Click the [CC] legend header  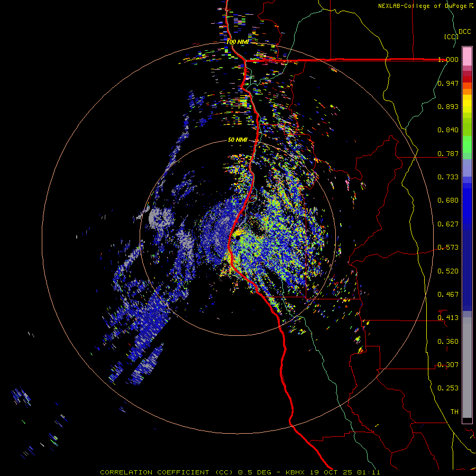[x=451, y=36]
